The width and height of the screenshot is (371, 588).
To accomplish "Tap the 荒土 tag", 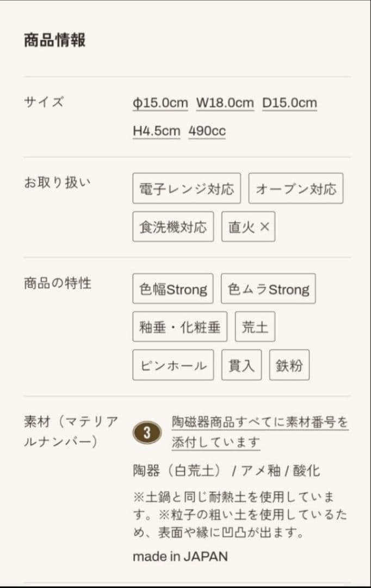I will (255, 327).
